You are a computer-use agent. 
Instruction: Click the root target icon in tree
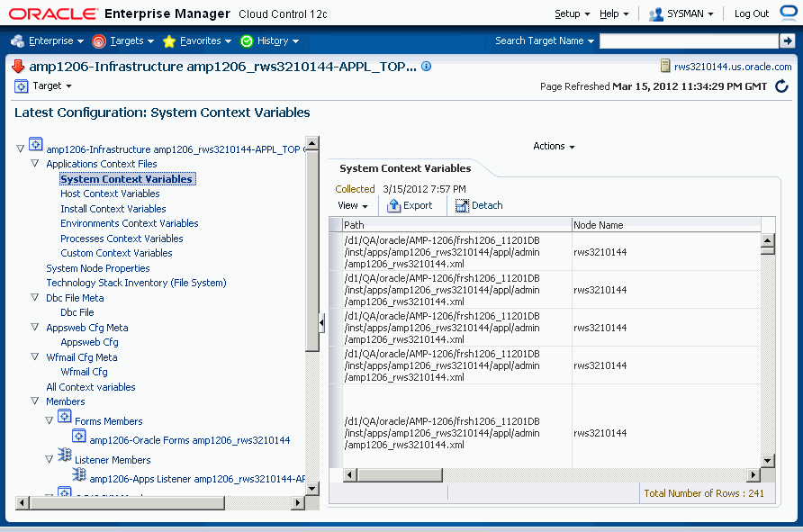coord(35,144)
